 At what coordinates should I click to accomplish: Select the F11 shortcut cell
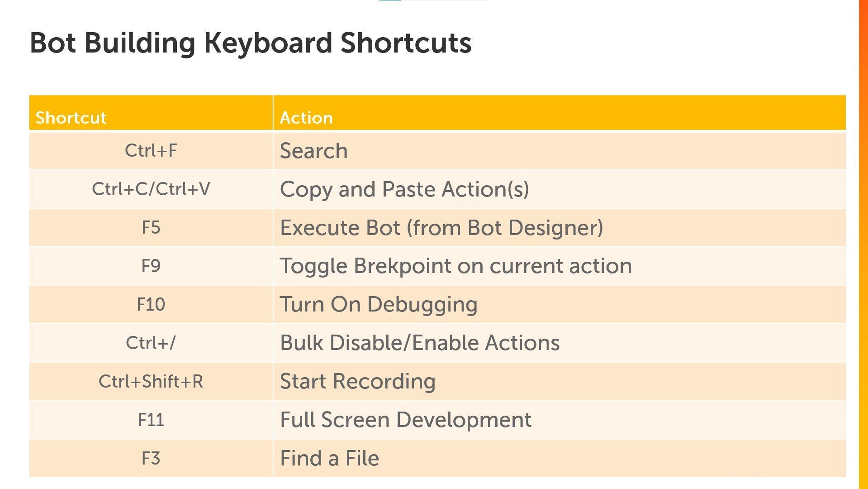[151, 420]
